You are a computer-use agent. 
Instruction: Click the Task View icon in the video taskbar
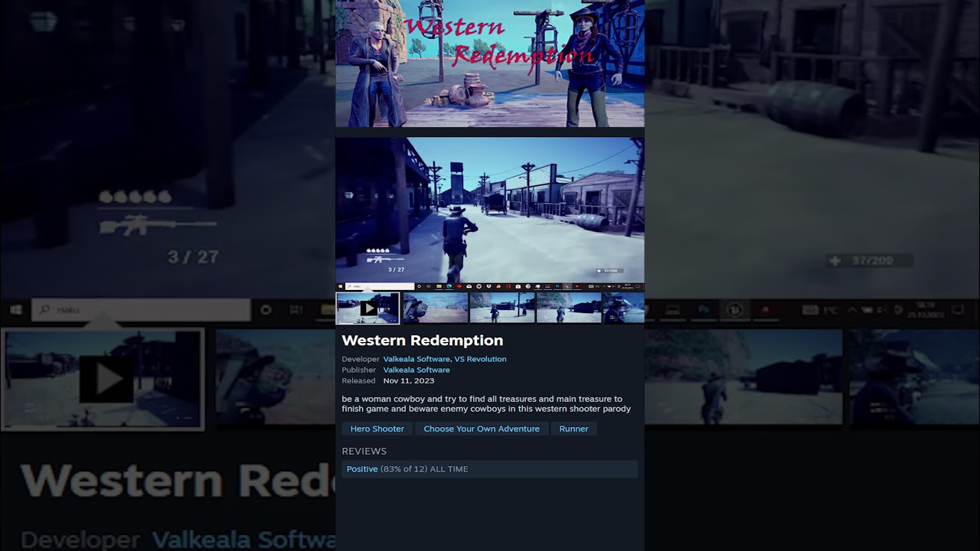(x=428, y=286)
